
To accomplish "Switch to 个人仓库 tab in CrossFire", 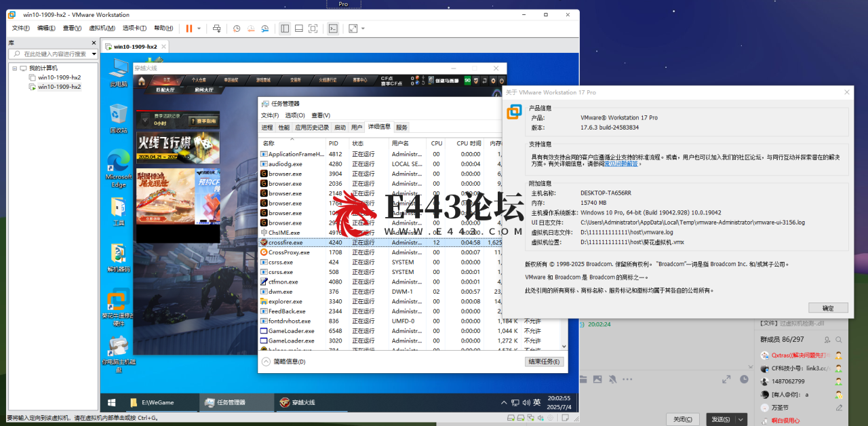I will point(198,80).
